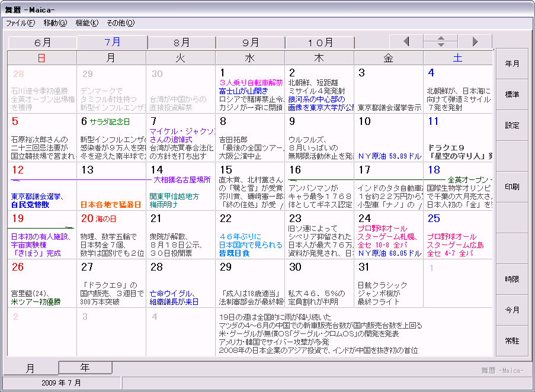Click the 時限 button in sidebar

pyautogui.click(x=512, y=279)
